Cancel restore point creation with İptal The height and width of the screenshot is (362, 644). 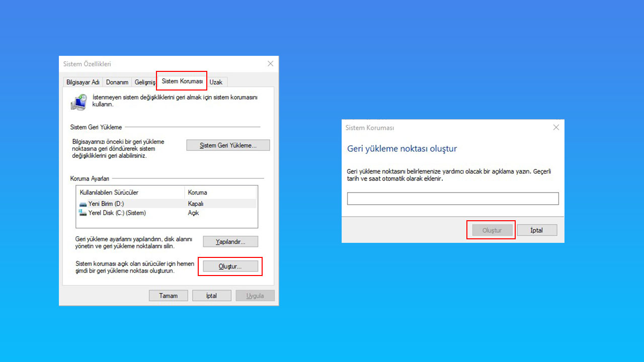(537, 230)
